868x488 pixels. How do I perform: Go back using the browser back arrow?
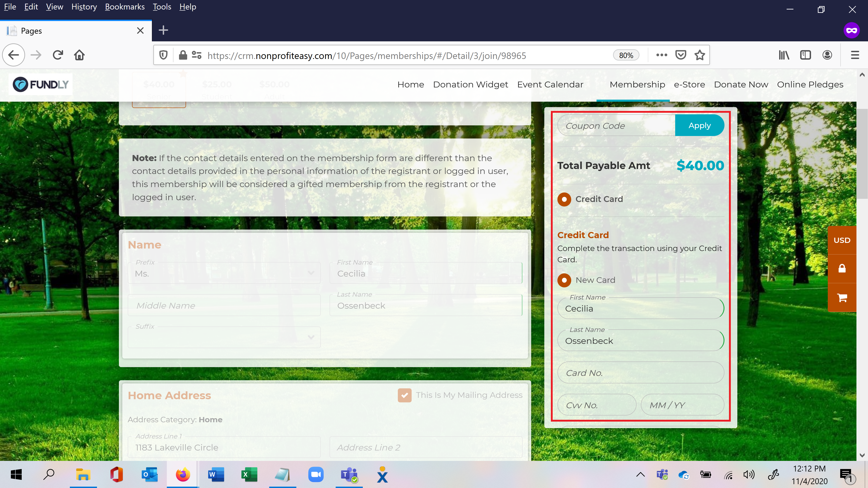[x=14, y=55]
